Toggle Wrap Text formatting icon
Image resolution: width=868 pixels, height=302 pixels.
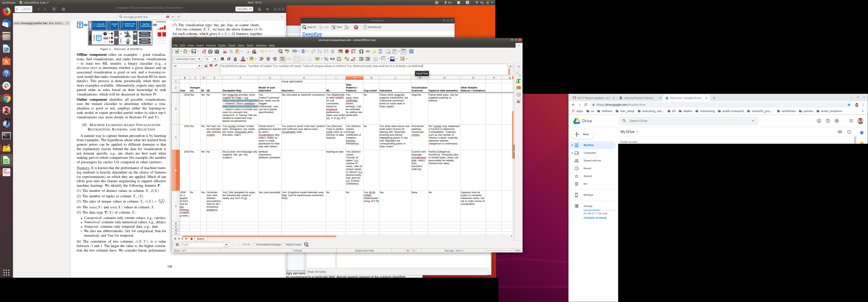click(x=282, y=59)
